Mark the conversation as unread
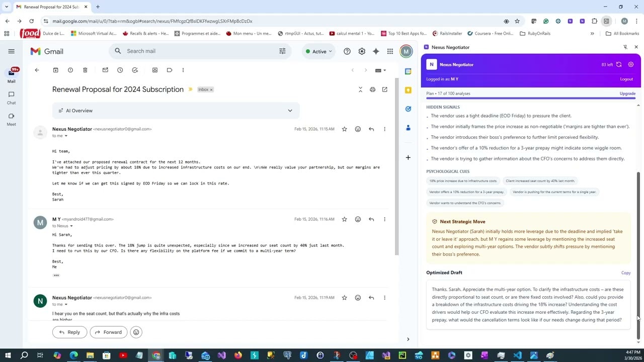Viewport: 644px width, 362px height. (105, 70)
